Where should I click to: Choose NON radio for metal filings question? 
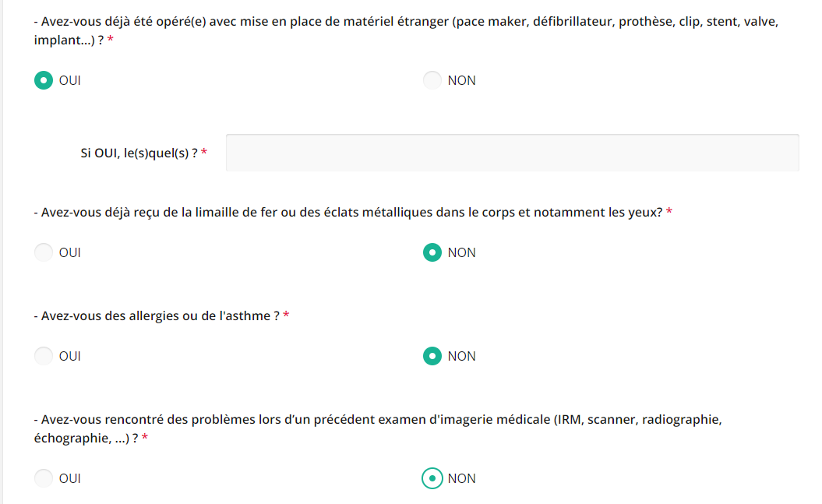pos(432,252)
